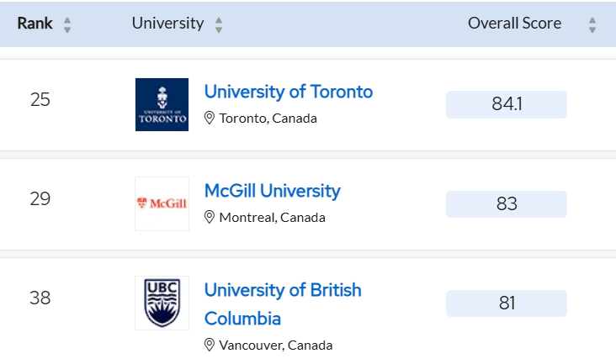Open the McGill University link
Image resolution: width=616 pixels, height=364 pixels.
(x=272, y=191)
